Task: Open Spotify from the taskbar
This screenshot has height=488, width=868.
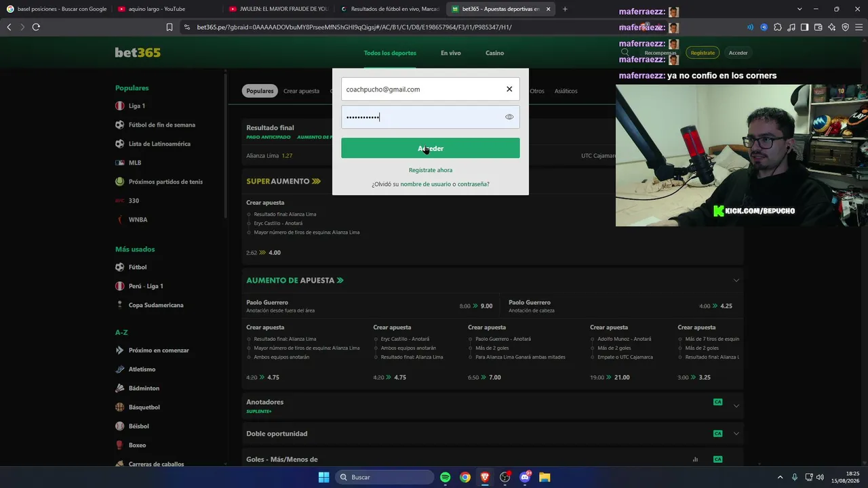Action: tap(446, 477)
